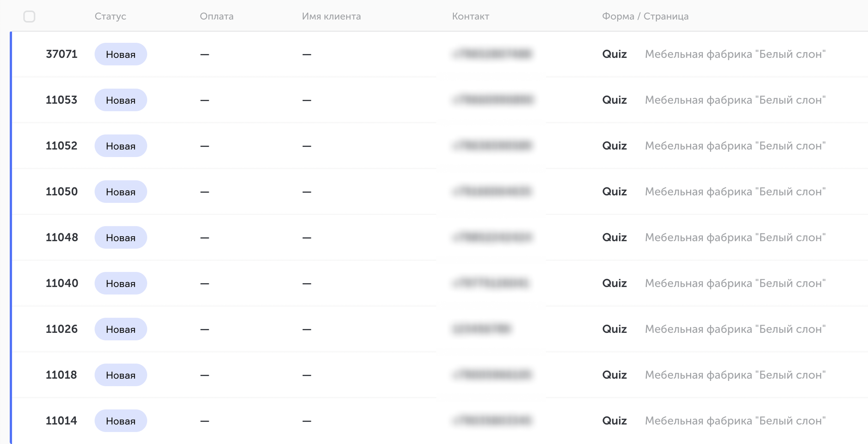Screen dimensions: 868x444
Task: Select the Новая status of order 11048
Action: click(x=121, y=237)
